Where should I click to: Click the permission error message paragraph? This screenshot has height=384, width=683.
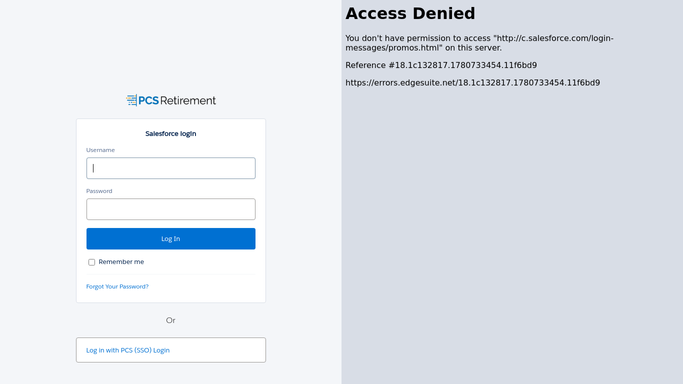click(479, 43)
